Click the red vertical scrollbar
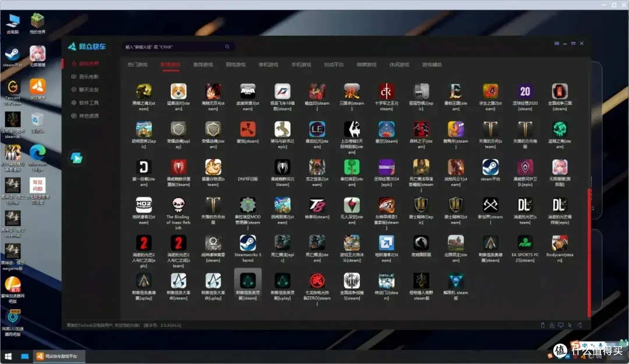 click(x=589, y=252)
